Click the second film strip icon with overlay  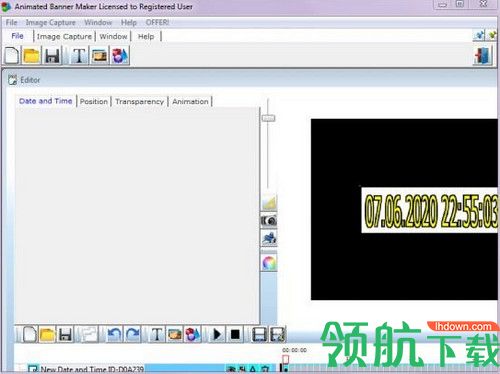pos(277,334)
